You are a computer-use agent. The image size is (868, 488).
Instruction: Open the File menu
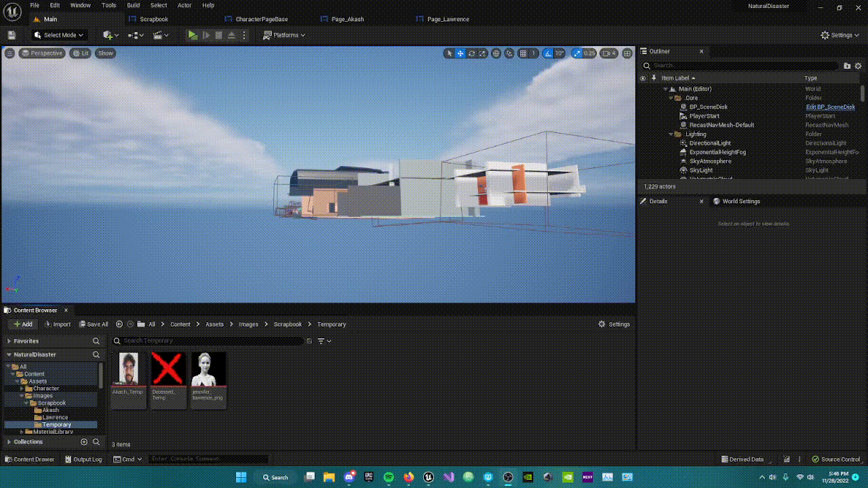(x=34, y=5)
